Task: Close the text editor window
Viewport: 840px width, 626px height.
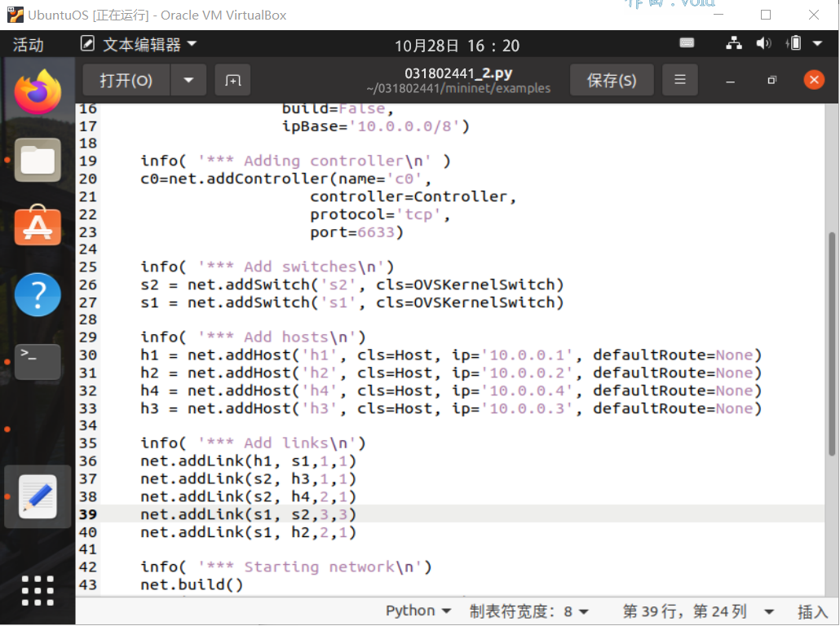Action: [x=814, y=80]
